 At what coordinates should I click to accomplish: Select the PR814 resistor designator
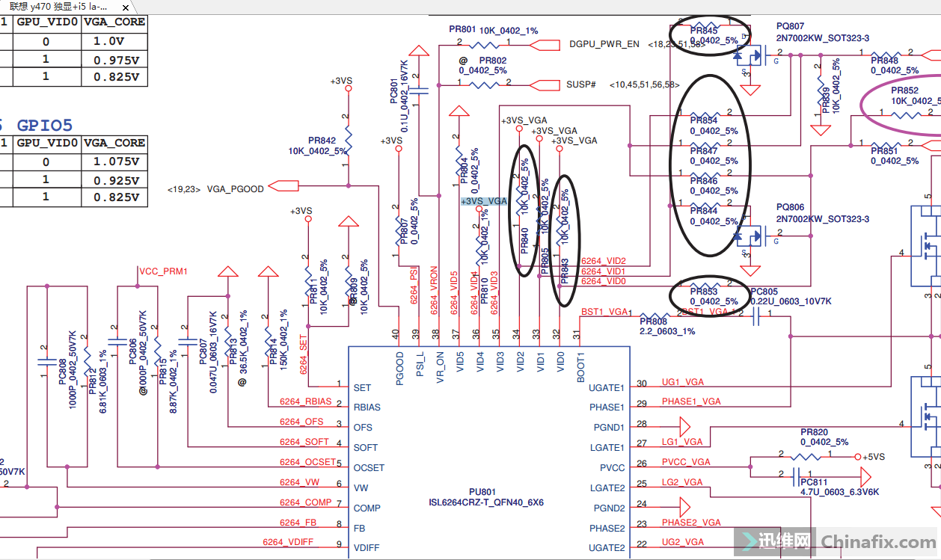pos(272,351)
